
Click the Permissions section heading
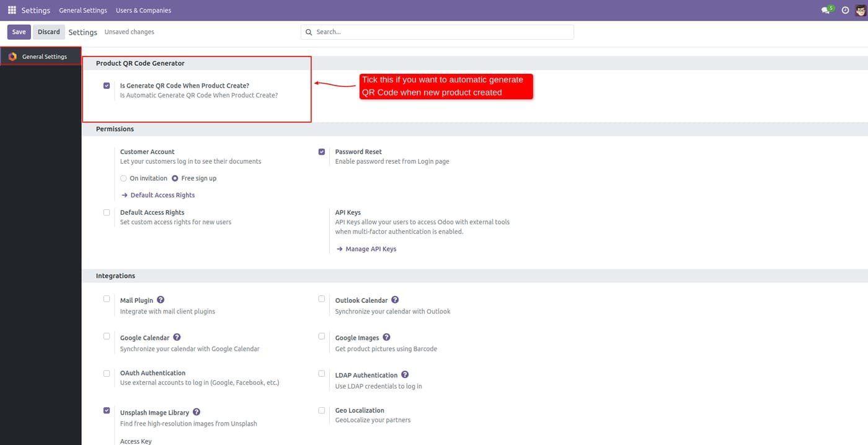(115, 129)
